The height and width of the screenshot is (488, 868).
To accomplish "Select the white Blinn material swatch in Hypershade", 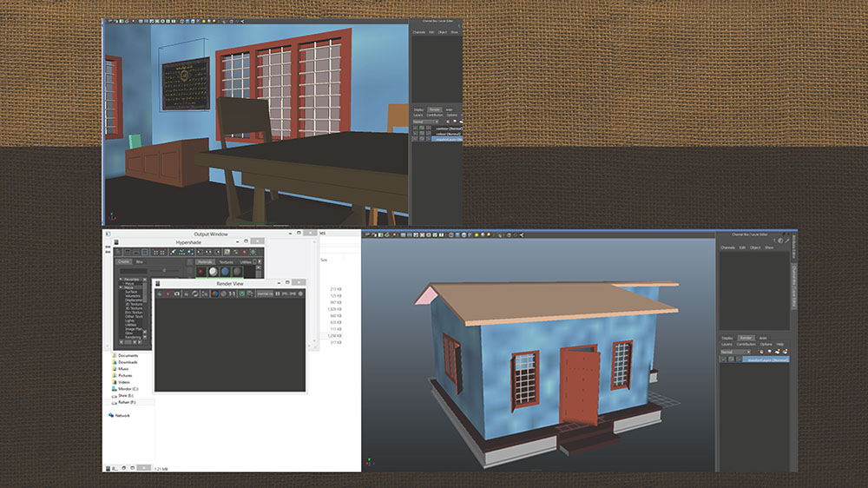I will [213, 272].
